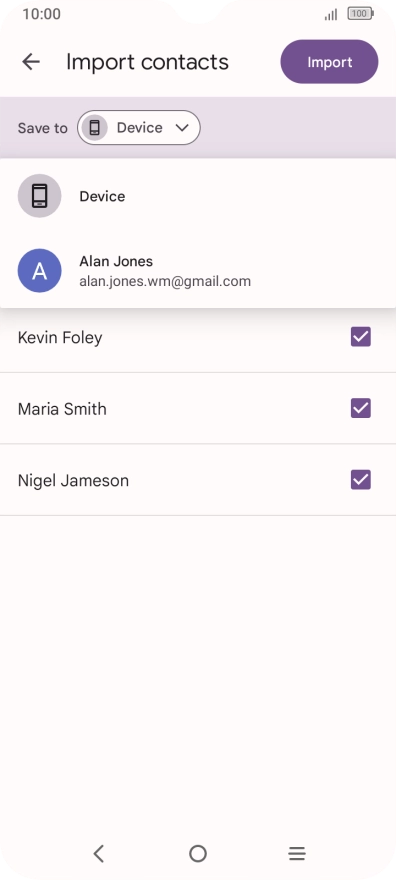Collapse the Save to Device dropdown

(139, 128)
